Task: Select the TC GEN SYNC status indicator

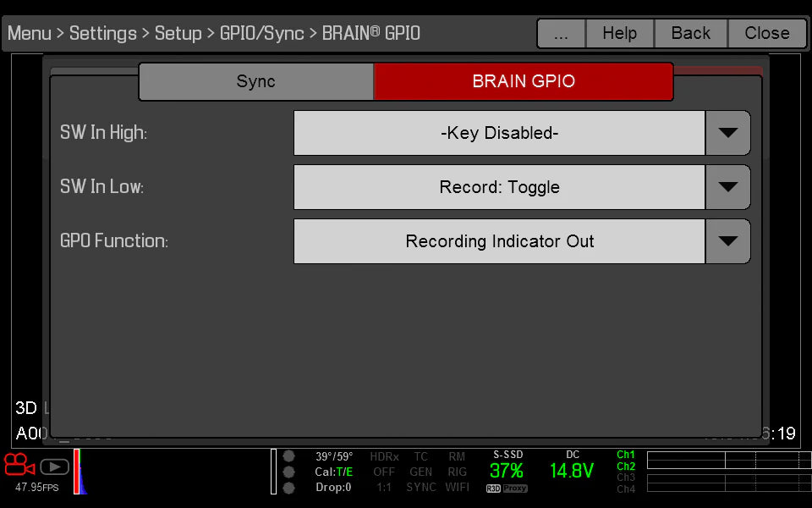Action: tap(420, 472)
